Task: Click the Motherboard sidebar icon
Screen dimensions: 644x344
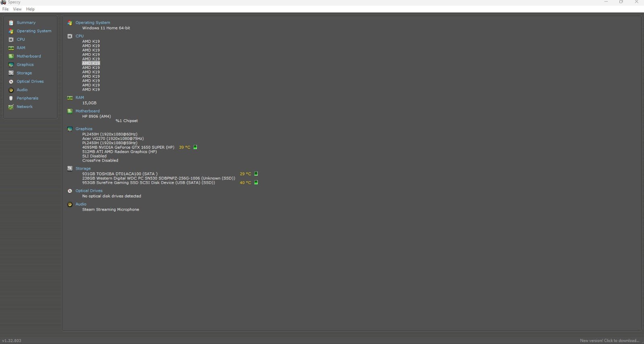Action: pos(11,56)
